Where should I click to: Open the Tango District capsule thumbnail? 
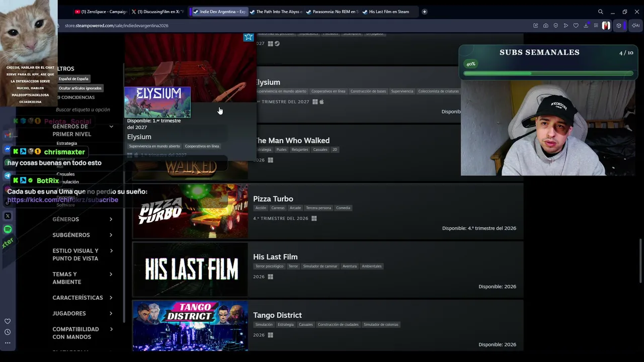pos(190,326)
